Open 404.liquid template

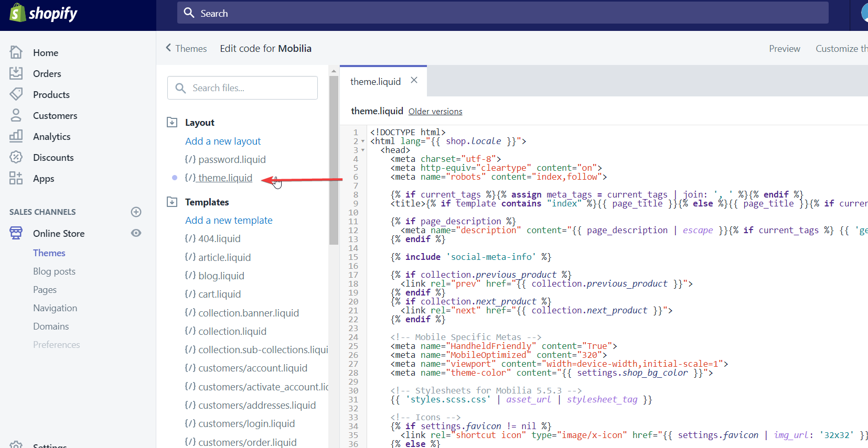point(219,238)
